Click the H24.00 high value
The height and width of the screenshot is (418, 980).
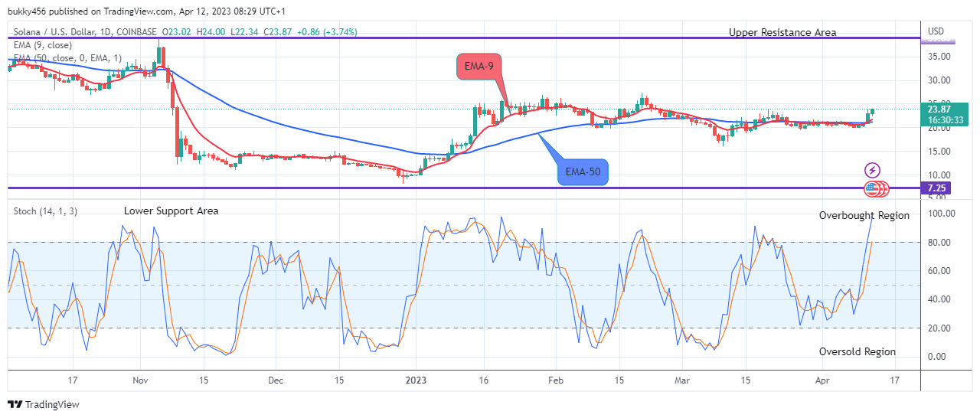(211, 32)
